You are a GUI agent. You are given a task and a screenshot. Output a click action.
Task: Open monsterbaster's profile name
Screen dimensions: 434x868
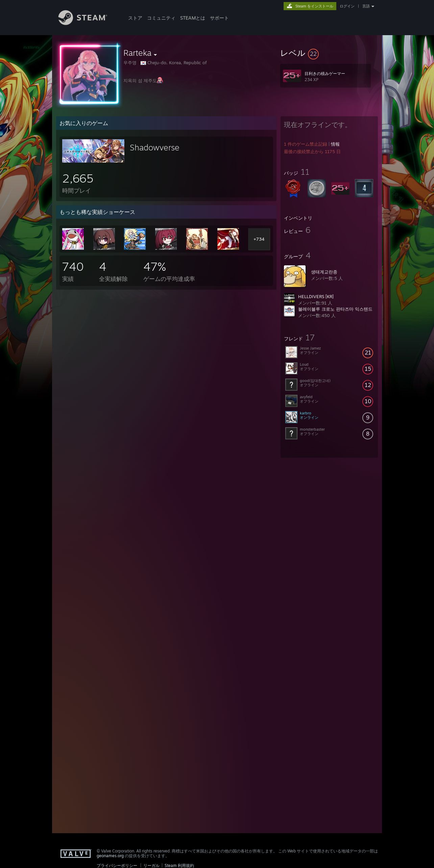312,429
